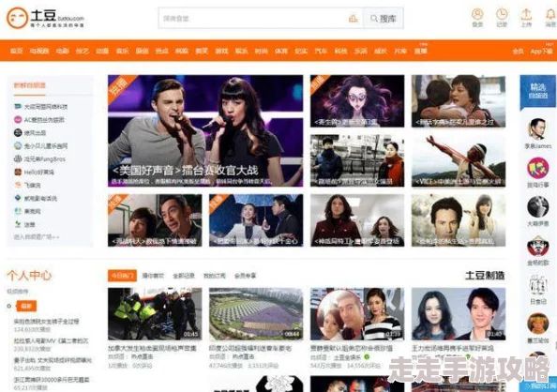Click the Tudou potato face logo
Screen dimensions: 557x392
(x=17, y=18)
